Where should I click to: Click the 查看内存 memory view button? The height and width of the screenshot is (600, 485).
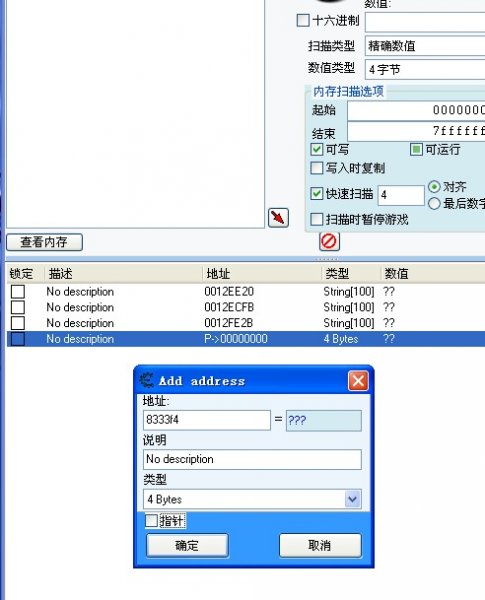44,242
